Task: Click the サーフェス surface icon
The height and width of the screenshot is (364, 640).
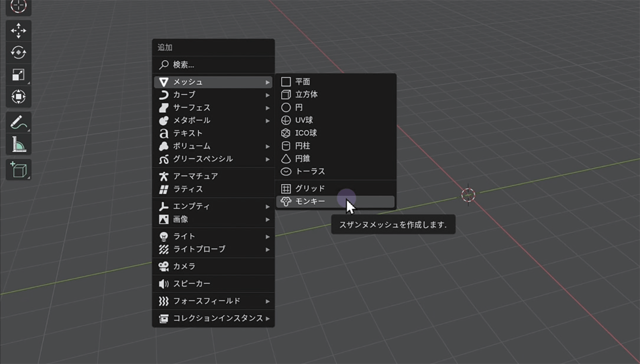Action: (x=164, y=108)
